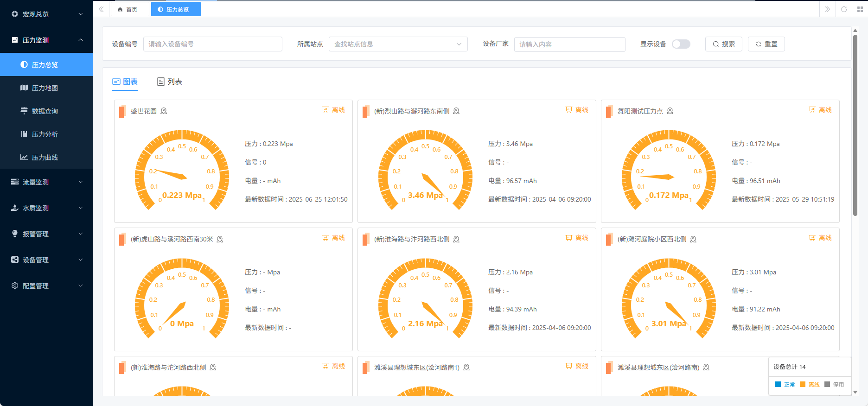Click the 设备编号 input field
The height and width of the screenshot is (406, 868).
[x=212, y=44]
